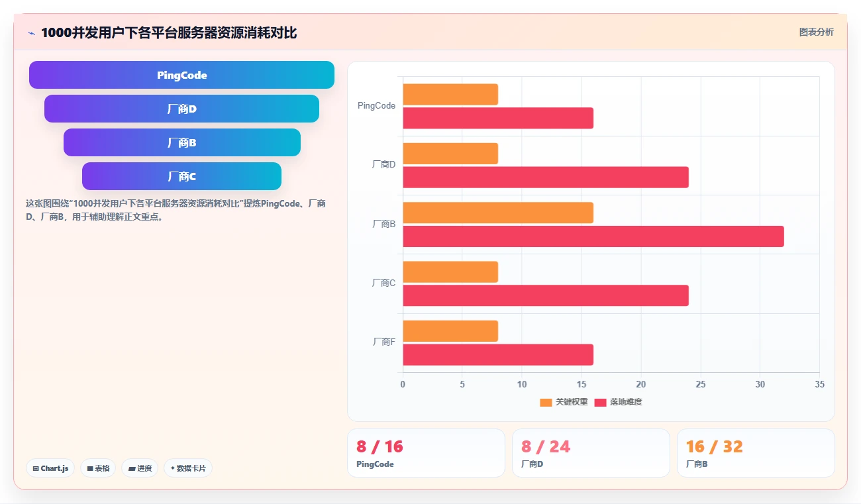Click the 厂商D y-axis label
This screenshot has height=504, width=861.
pos(384,165)
